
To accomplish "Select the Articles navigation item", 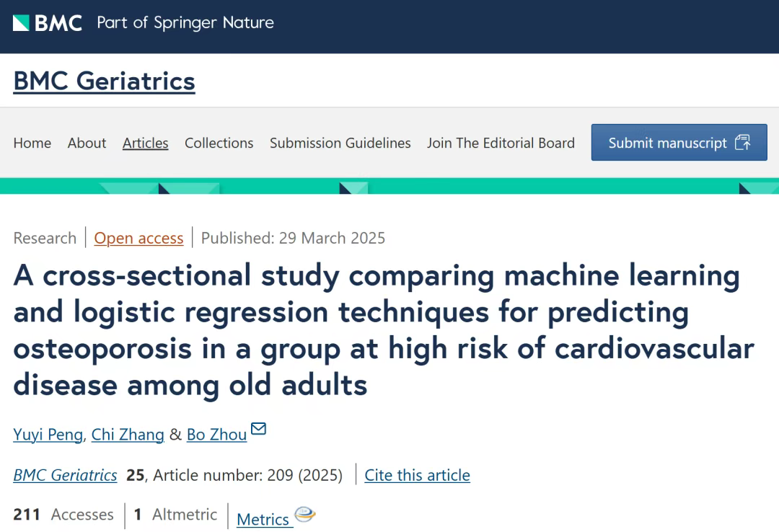I will [x=146, y=143].
